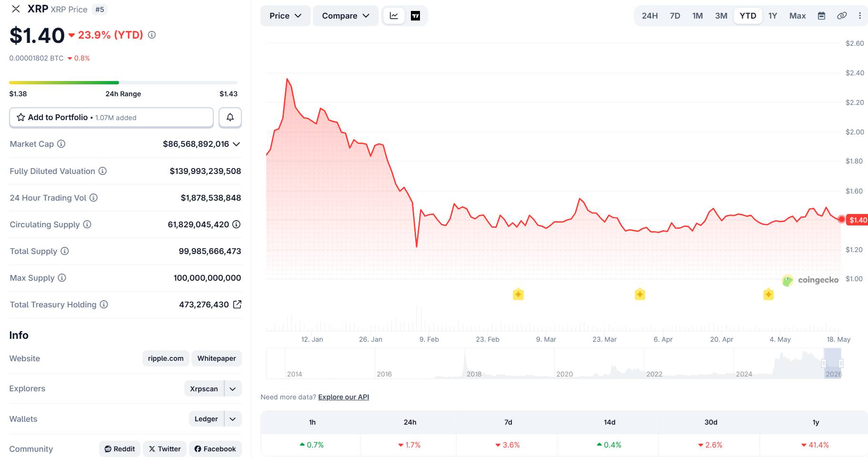The width and height of the screenshot is (868, 458).
Task: Click info icon beside circulating supply value
Action: tap(236, 224)
